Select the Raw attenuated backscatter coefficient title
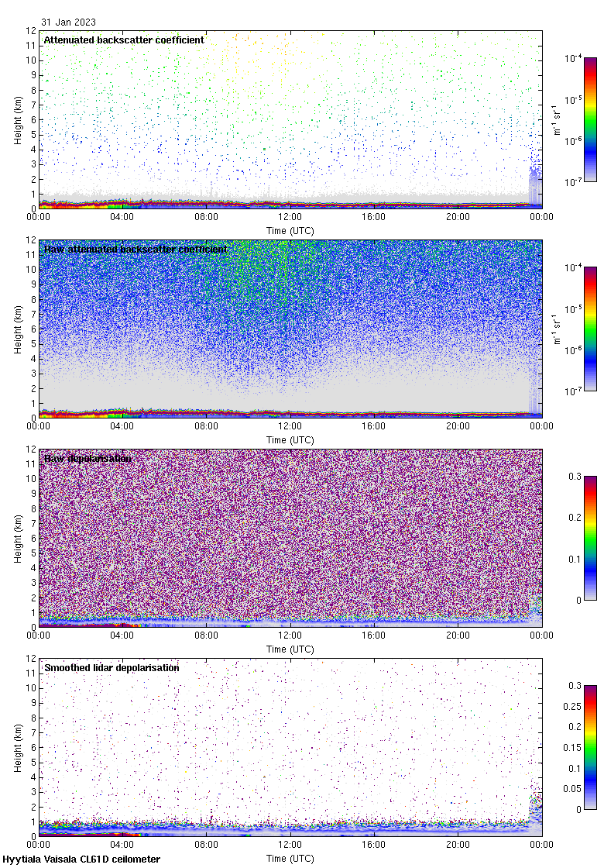This screenshot has width=604, height=868. (136, 249)
